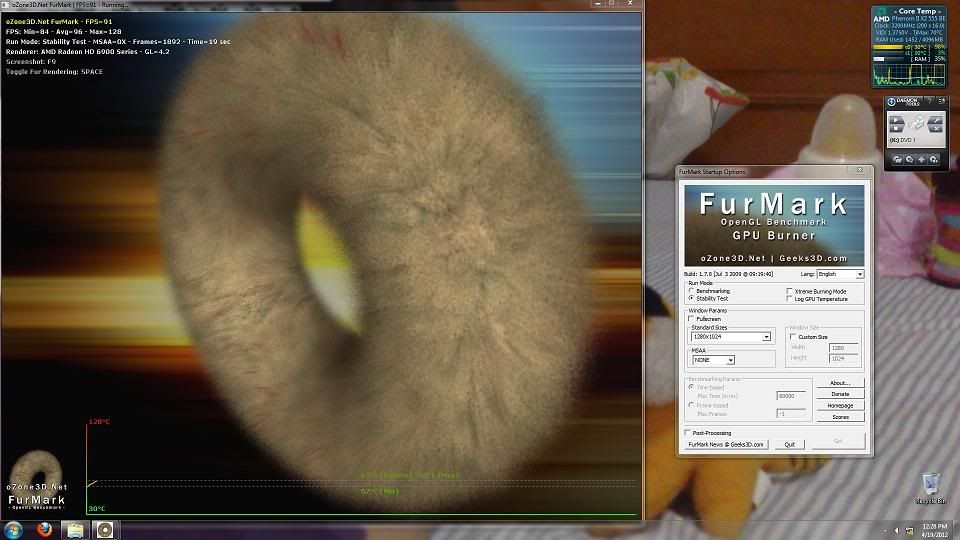Screen dimensions: 960x540
Task: Enable Log GPU Temperature checkbox
Action: [790, 299]
